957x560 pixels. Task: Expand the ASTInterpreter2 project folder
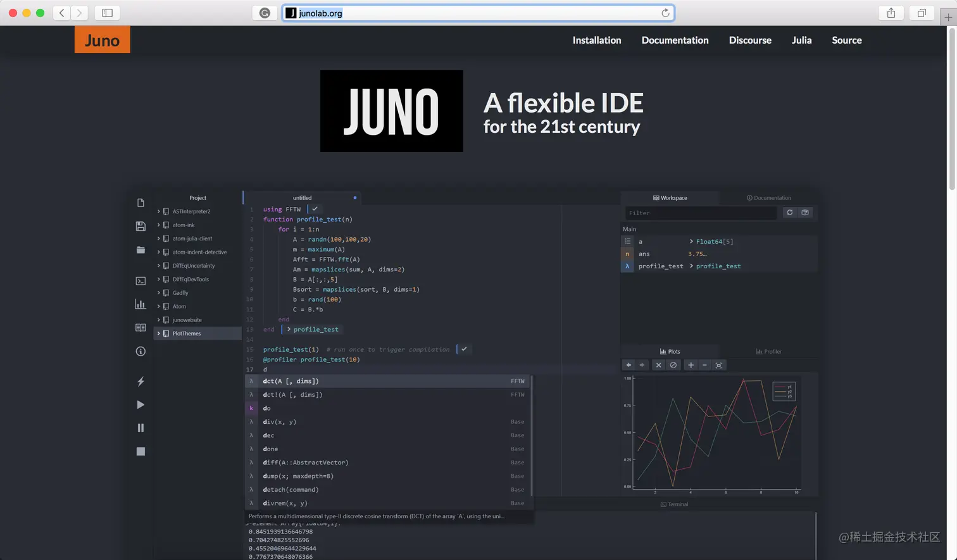(x=159, y=211)
